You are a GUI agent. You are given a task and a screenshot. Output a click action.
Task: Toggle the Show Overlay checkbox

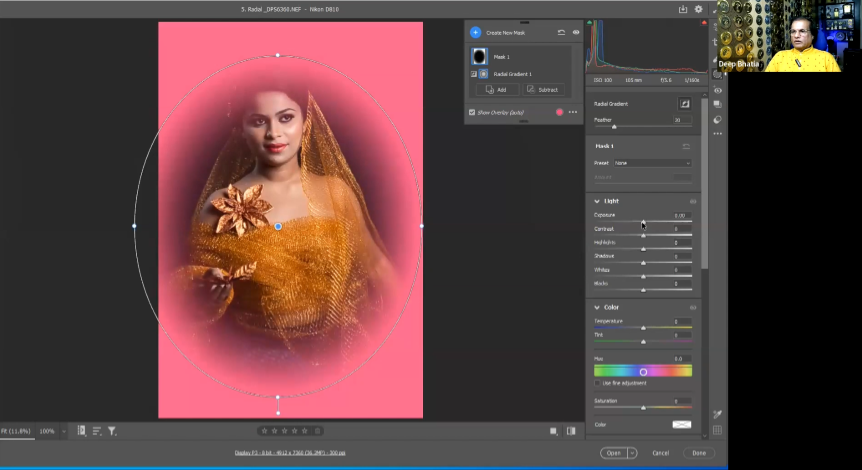coord(472,112)
